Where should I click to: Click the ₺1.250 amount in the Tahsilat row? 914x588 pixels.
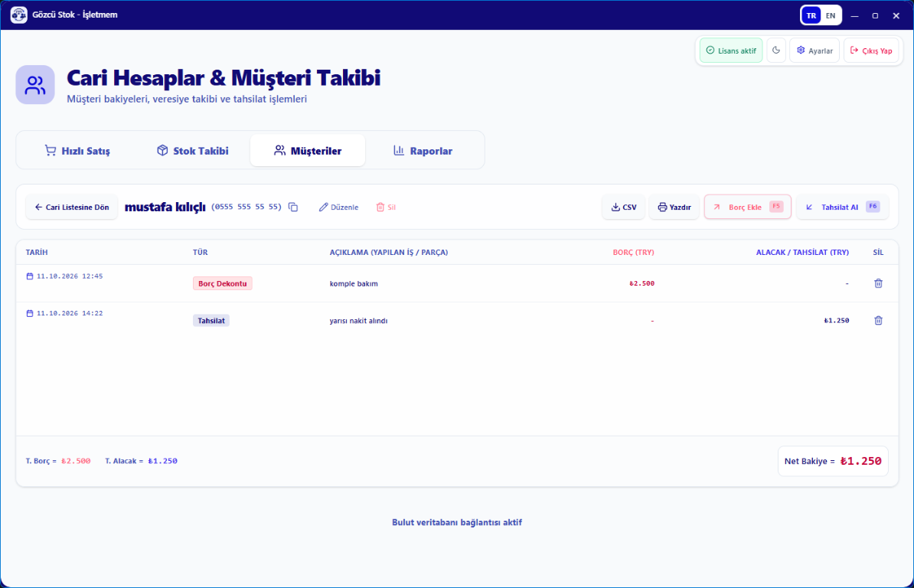point(837,321)
